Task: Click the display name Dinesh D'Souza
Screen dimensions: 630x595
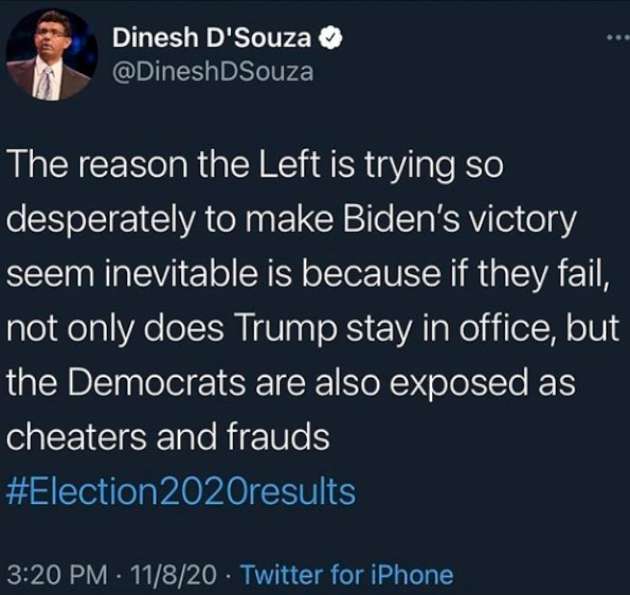Action: click(x=211, y=37)
